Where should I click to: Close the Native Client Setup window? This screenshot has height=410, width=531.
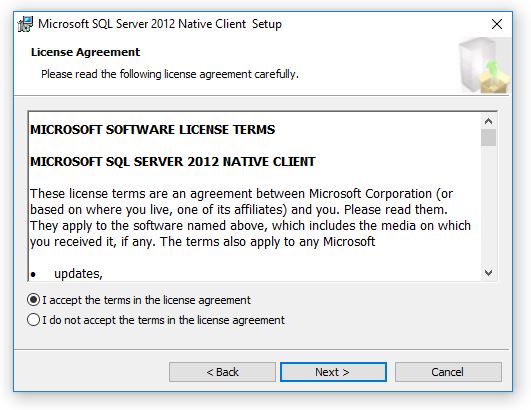pyautogui.click(x=497, y=24)
